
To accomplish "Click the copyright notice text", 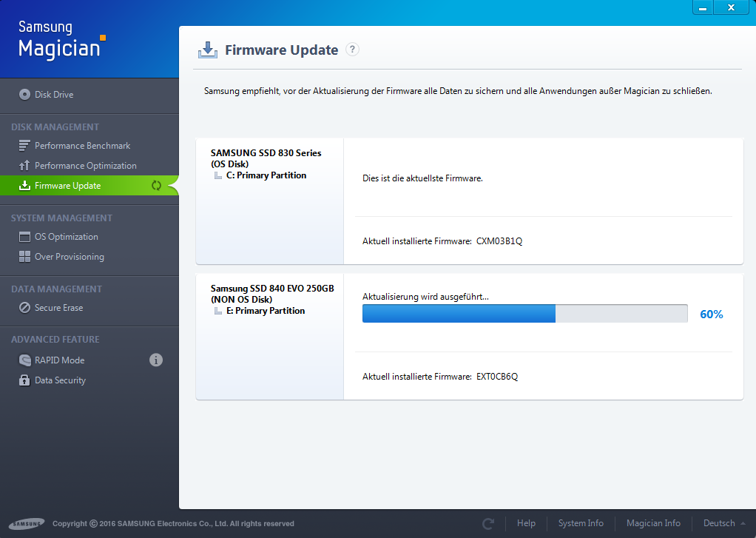I will (x=173, y=523).
